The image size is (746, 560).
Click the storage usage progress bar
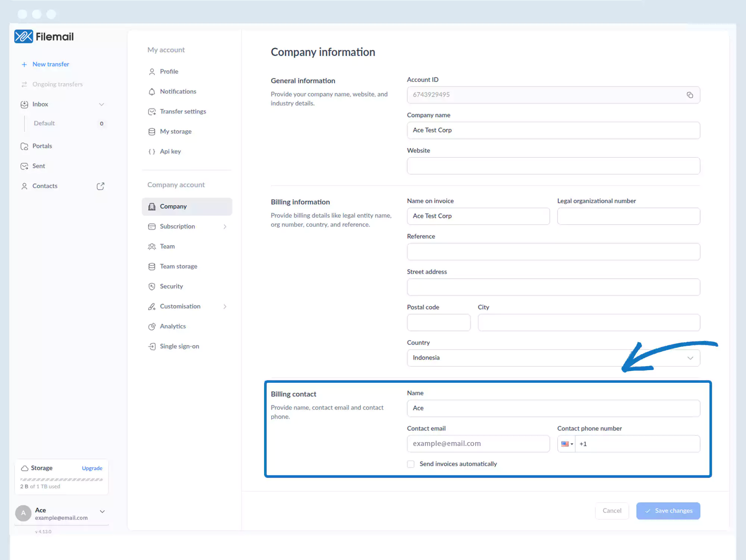click(x=62, y=479)
